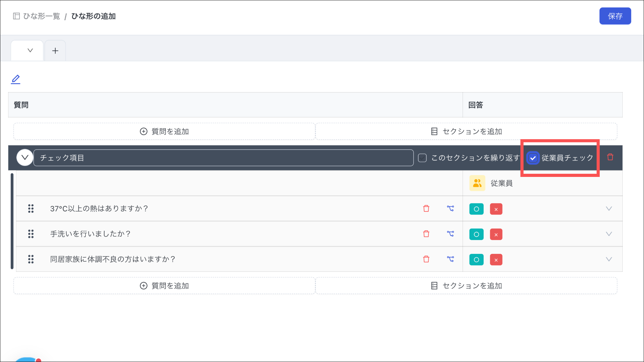Screen dimensions: 644x362
Task: Delete the 同居家族 question row
Action: tap(426, 259)
